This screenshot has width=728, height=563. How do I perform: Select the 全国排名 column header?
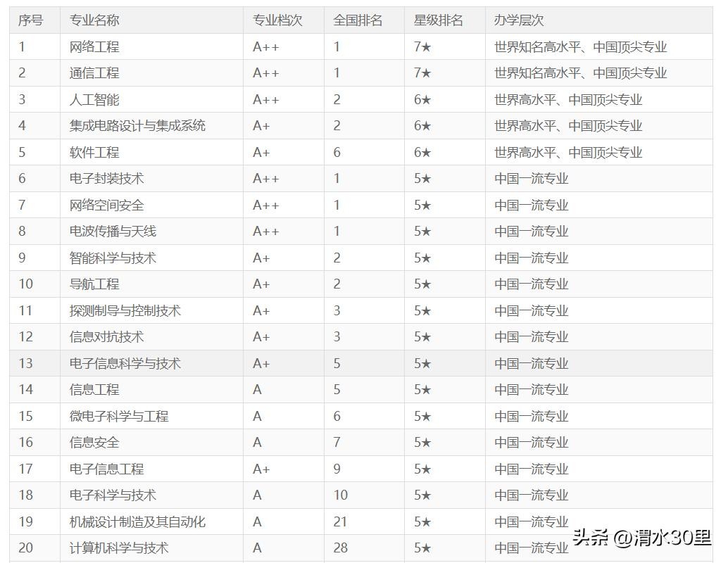358,20
